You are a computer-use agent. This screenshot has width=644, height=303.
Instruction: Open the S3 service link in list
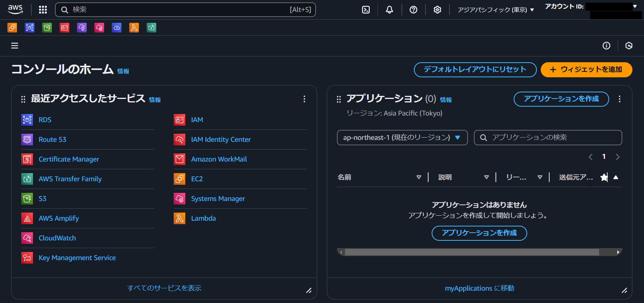coord(43,199)
